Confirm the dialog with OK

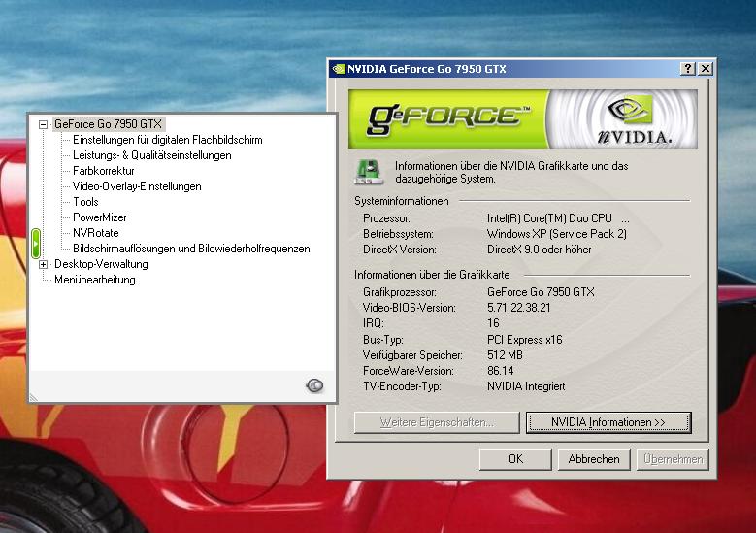[x=515, y=459]
